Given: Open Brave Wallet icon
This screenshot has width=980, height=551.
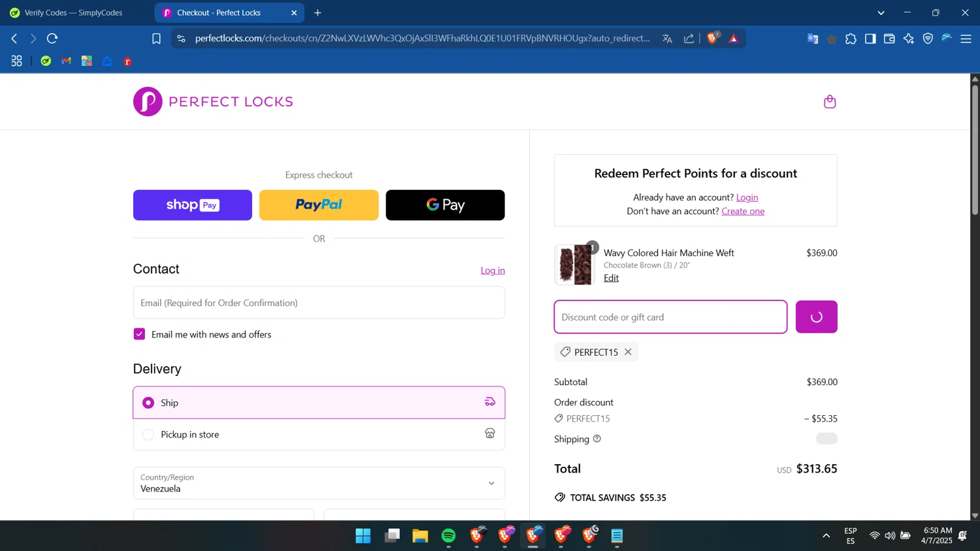Looking at the screenshot, I should (x=889, y=39).
